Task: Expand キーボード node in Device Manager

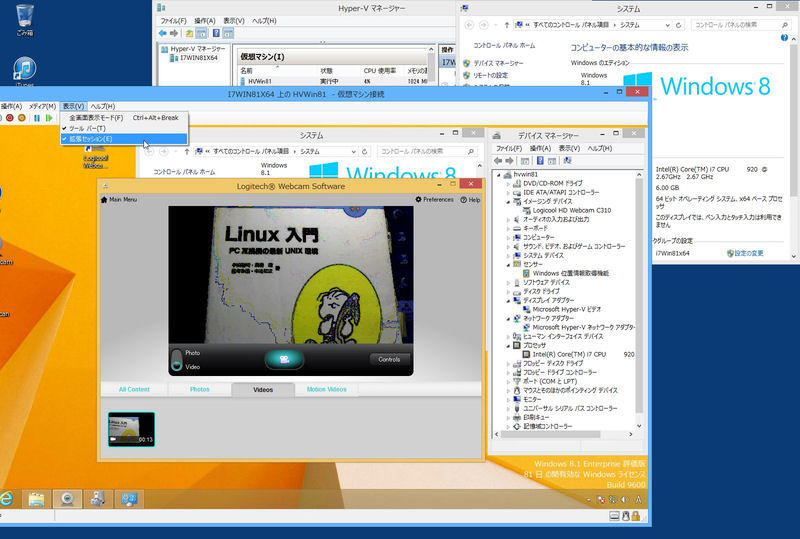Action: click(508, 228)
